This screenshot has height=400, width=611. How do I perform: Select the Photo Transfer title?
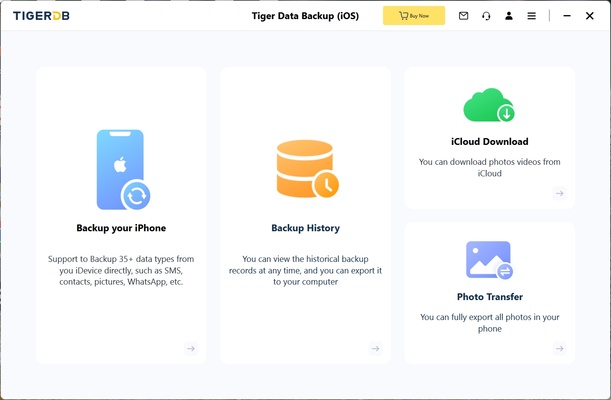tap(490, 297)
